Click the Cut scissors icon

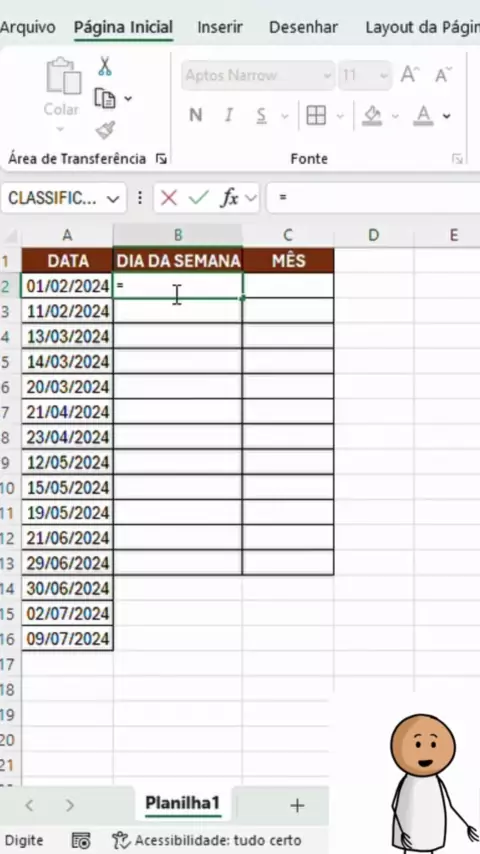tap(105, 66)
